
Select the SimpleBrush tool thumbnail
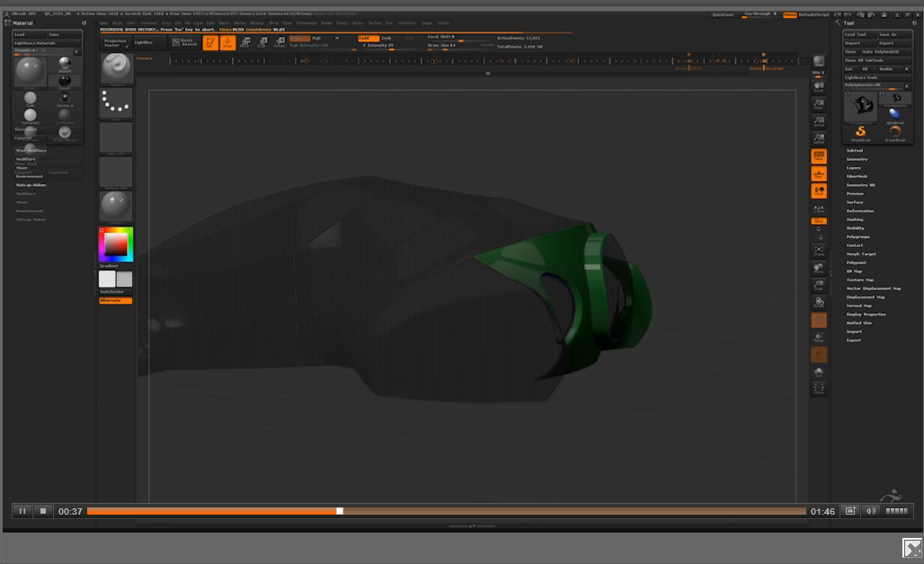[860, 132]
